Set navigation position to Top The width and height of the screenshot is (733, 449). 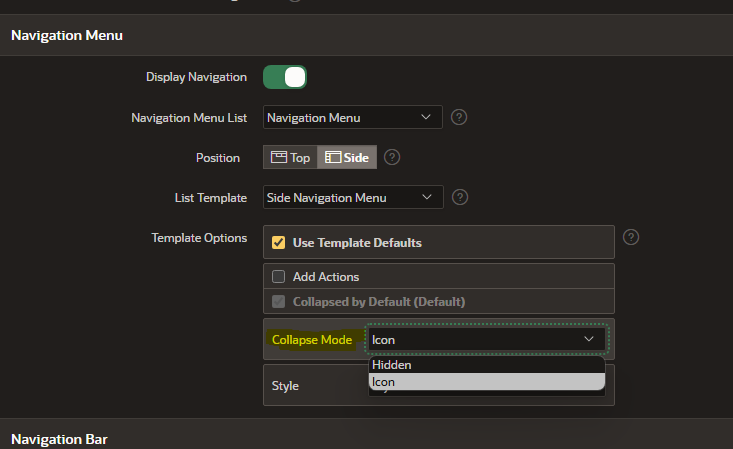point(290,157)
